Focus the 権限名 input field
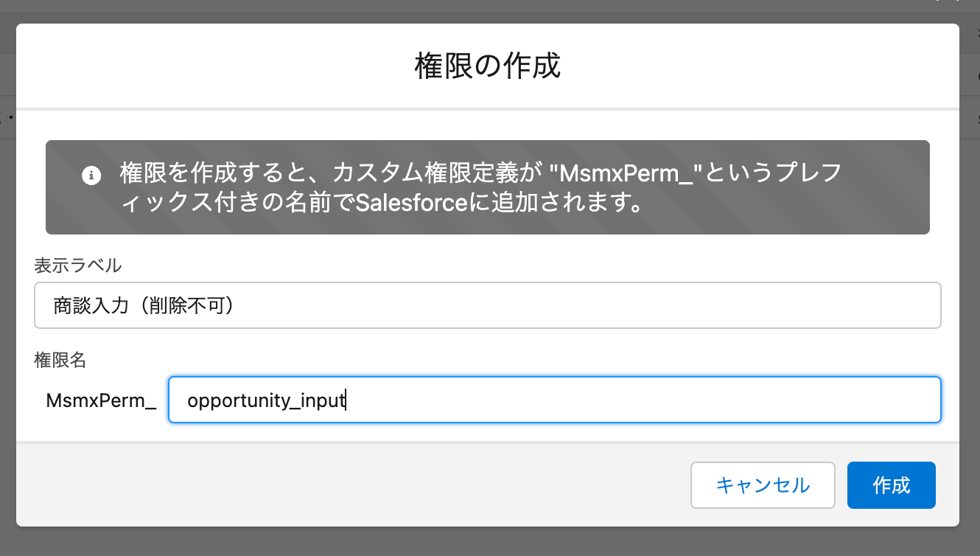This screenshot has width=980, height=556. pos(554,400)
